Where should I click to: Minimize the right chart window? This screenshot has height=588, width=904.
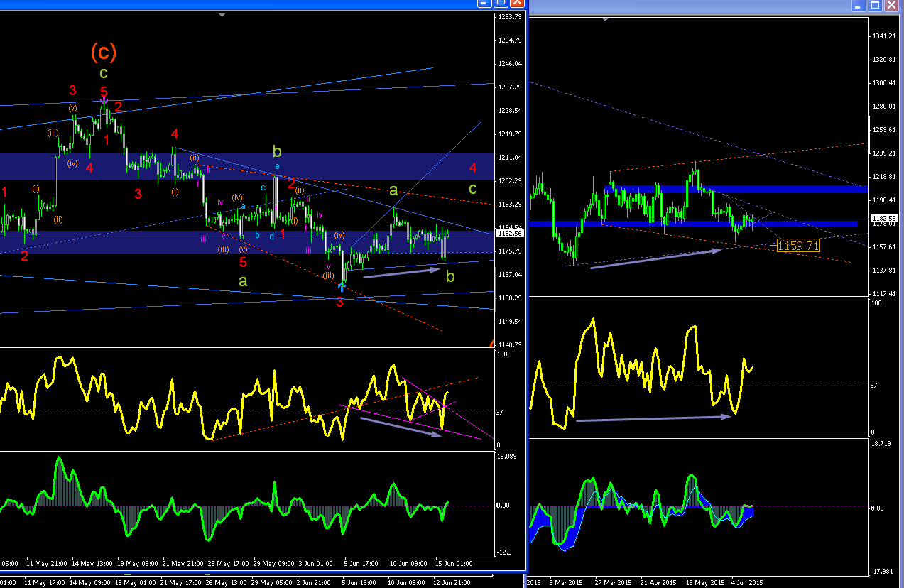(x=860, y=5)
